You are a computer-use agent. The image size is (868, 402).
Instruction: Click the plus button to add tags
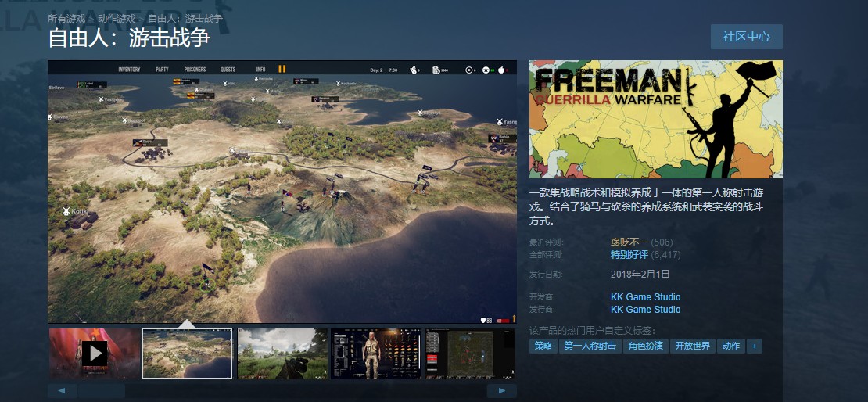754,346
